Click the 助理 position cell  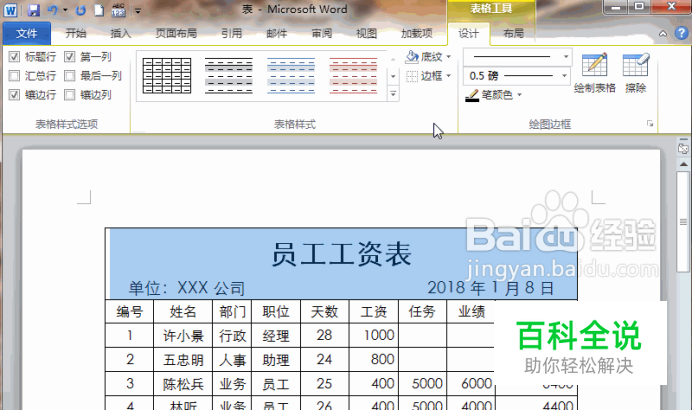tap(276, 360)
